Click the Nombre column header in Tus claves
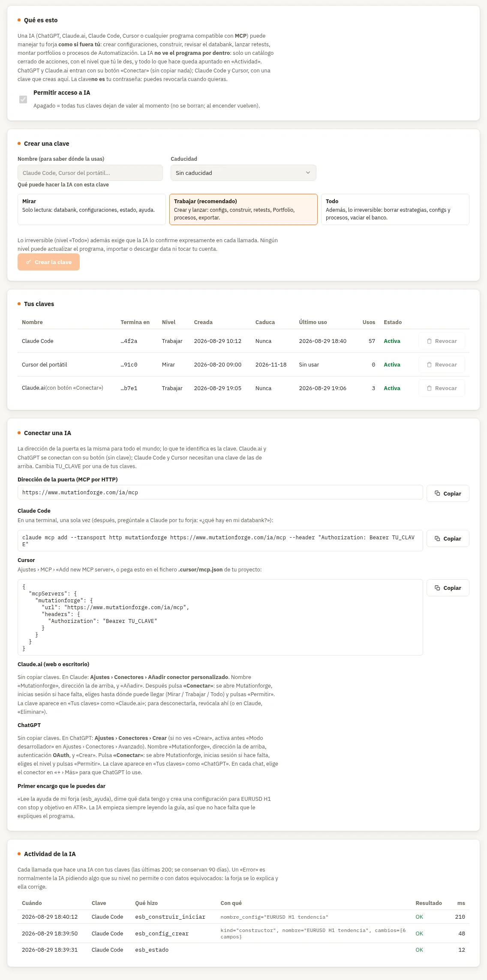Screen dimensions: 487x980 click(32, 322)
